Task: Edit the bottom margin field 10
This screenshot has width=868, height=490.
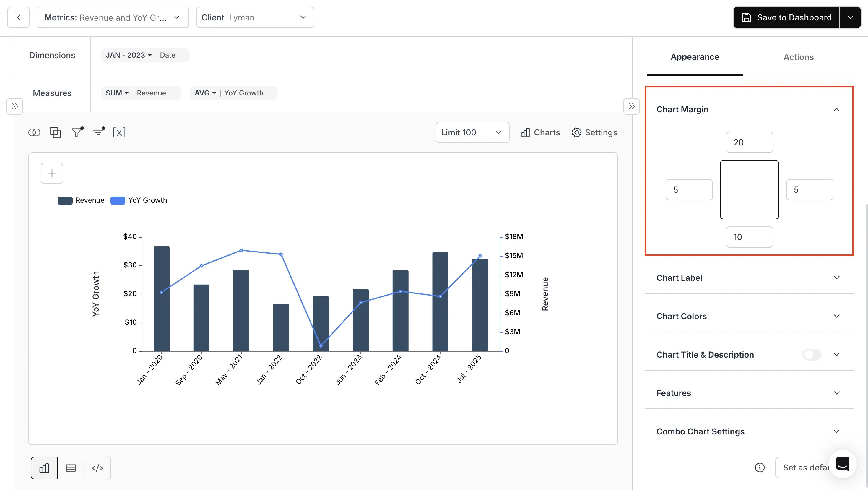Action: 750,237
